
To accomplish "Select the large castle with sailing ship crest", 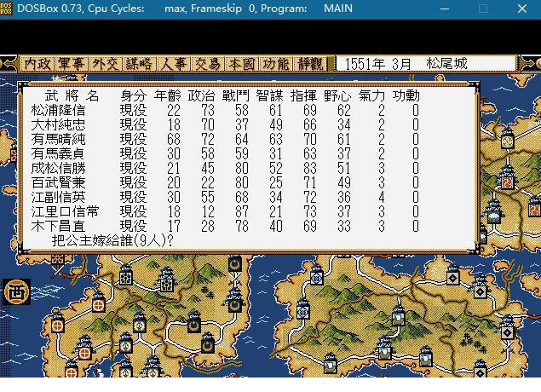I will (x=384, y=348).
